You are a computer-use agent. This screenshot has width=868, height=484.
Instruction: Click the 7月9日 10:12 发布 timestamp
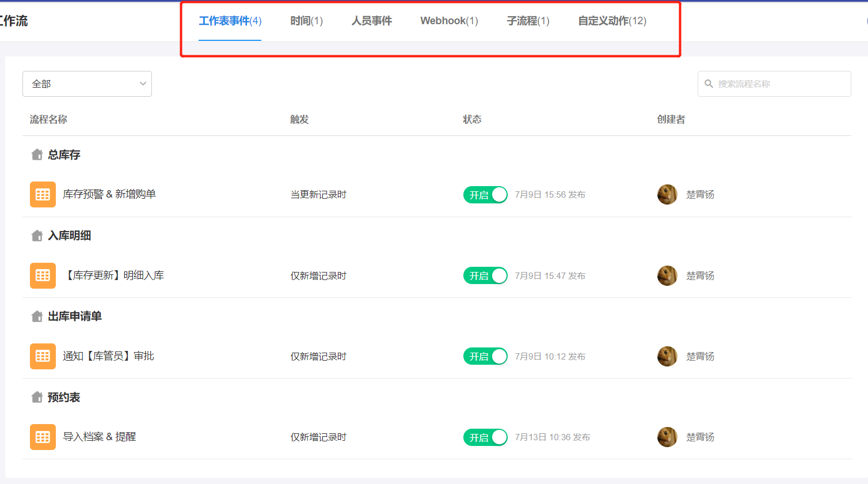550,357
